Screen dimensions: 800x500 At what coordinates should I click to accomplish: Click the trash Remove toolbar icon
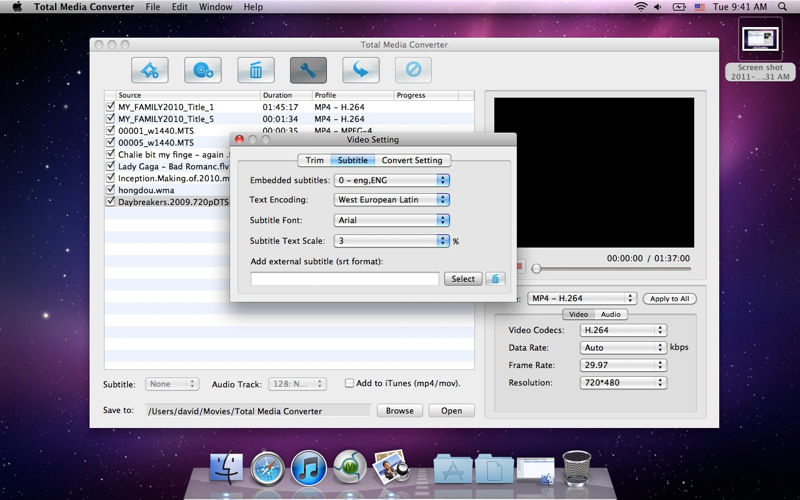click(x=256, y=70)
